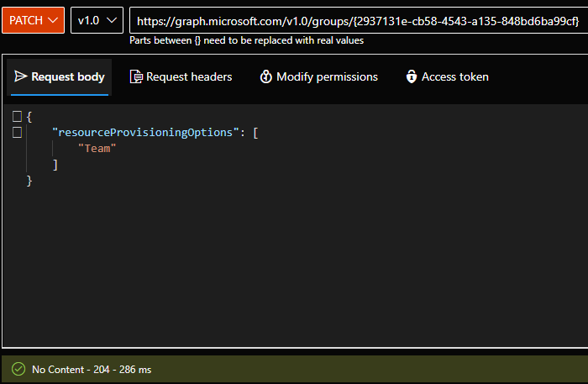Click the resourceProvisioningOptions key in the editor
This screenshot has width=588, height=384.
click(145, 133)
